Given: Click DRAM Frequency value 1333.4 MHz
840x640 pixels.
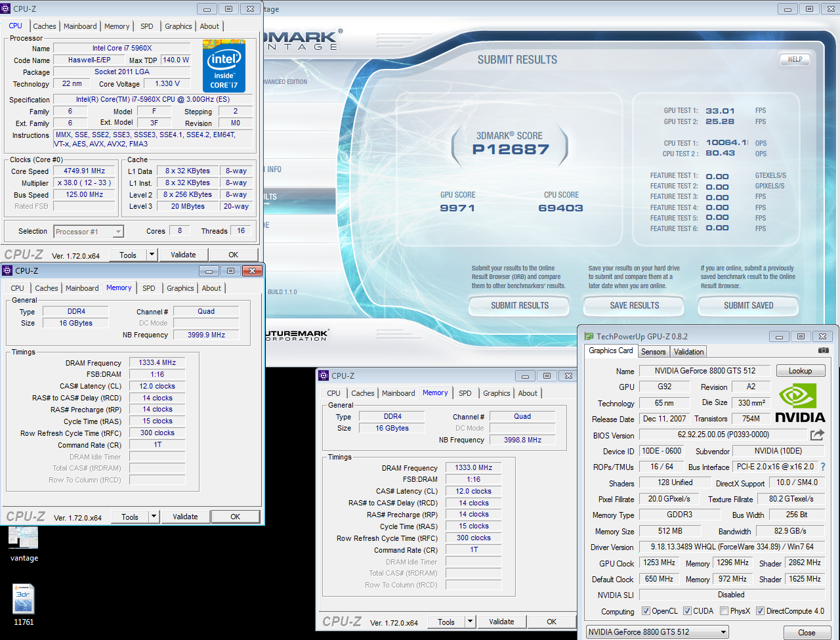Looking at the screenshot, I should coord(157,362).
